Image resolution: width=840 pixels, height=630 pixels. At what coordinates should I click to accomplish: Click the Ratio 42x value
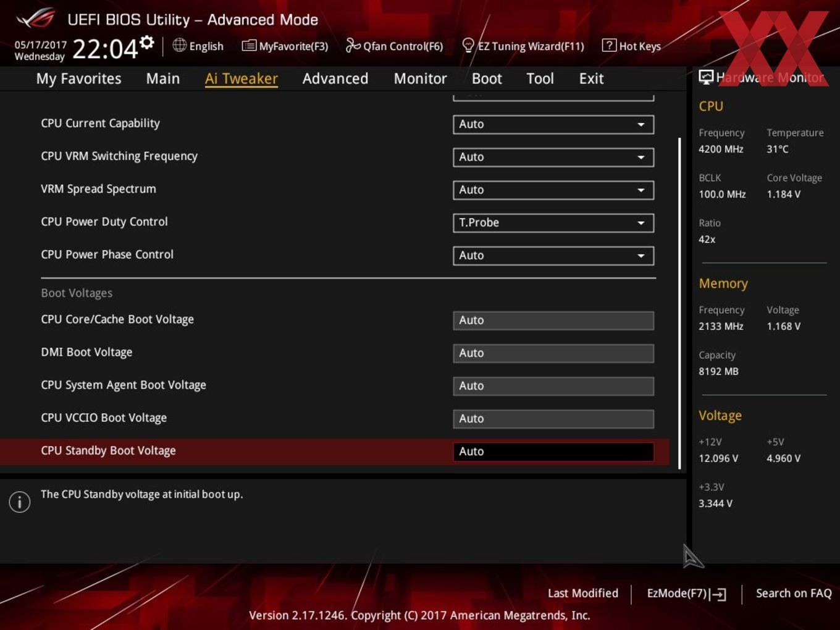(x=707, y=239)
